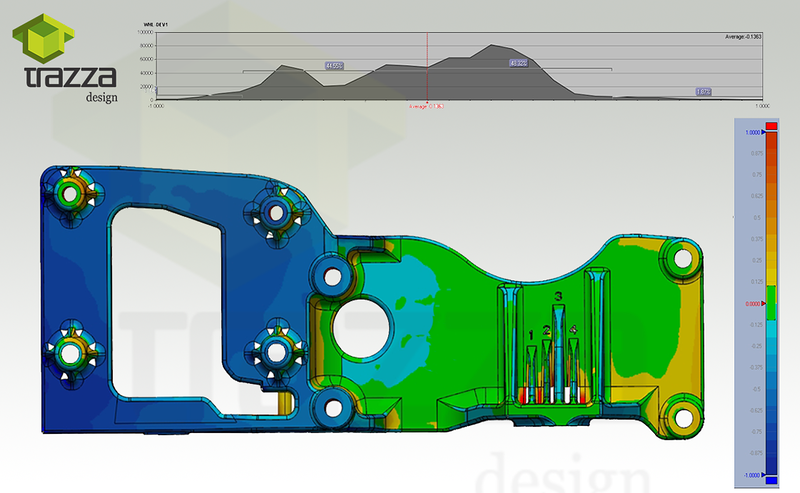
Task: Click rib label 3 on the part
Action: coord(558,297)
